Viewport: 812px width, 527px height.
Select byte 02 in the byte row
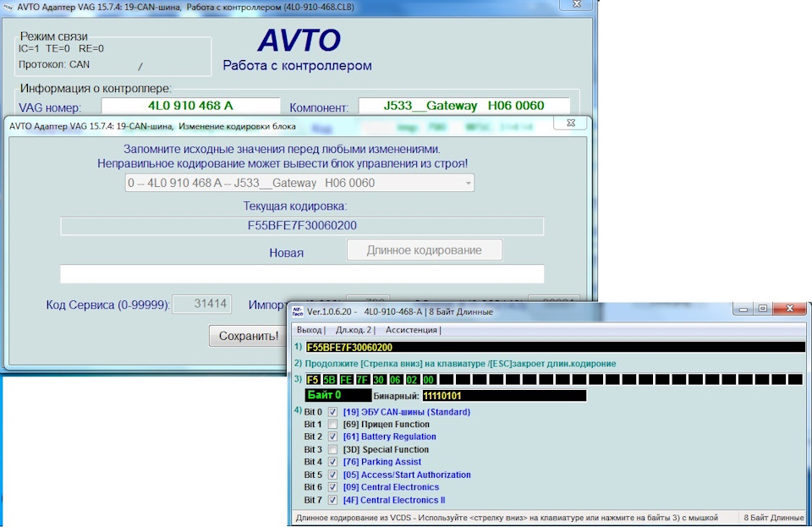[412, 380]
